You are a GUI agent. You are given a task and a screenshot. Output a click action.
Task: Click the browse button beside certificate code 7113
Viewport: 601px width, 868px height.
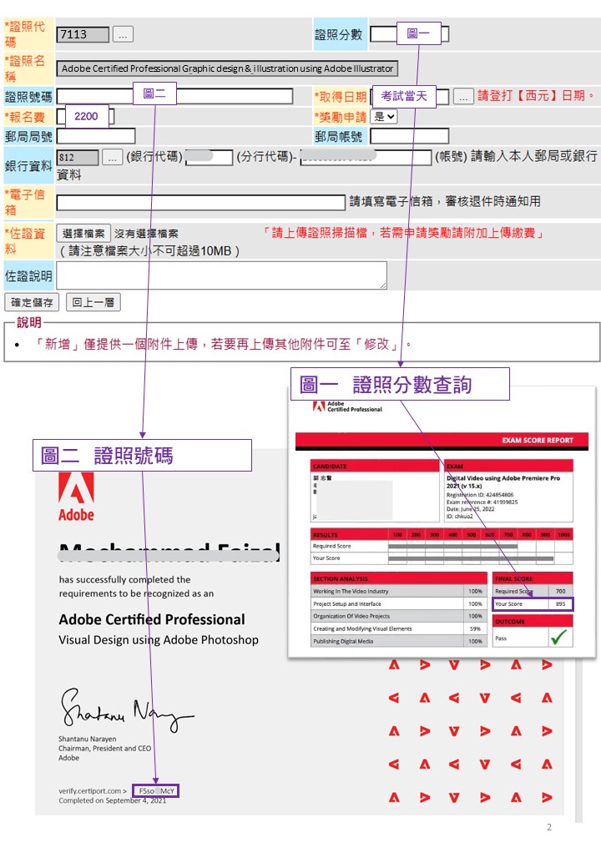pos(123,34)
